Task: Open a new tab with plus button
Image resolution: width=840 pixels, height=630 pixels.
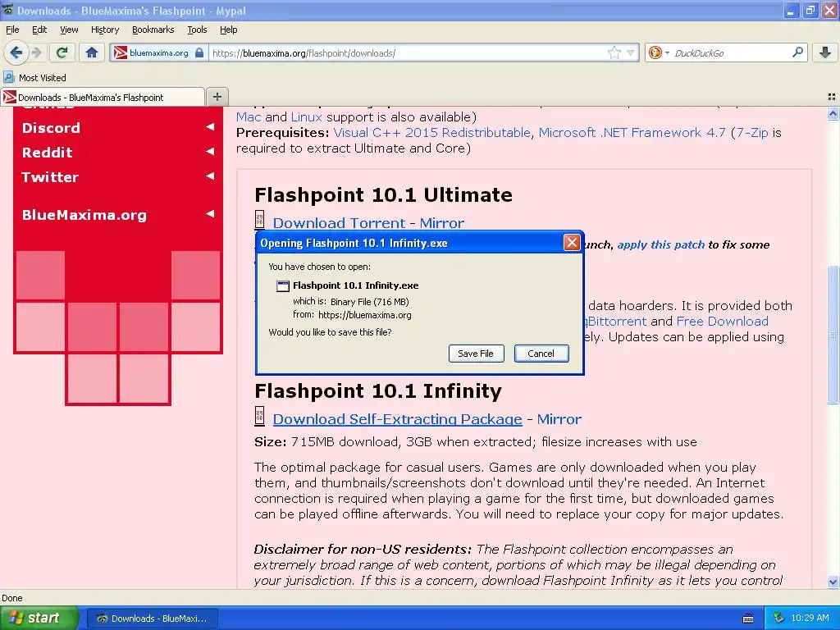Action: pos(217,97)
